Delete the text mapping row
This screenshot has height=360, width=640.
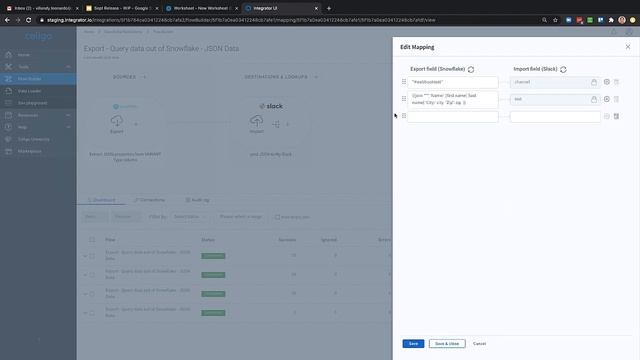[616, 99]
